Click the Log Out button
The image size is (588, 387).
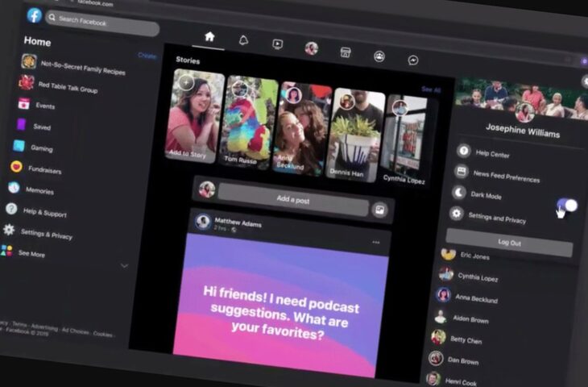tap(509, 243)
